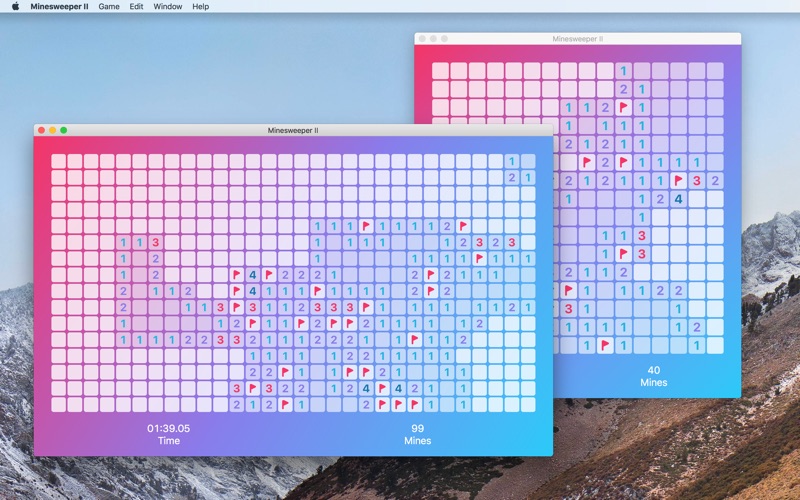
Task: Click the 99 mines counter in the front window
Action: click(417, 429)
